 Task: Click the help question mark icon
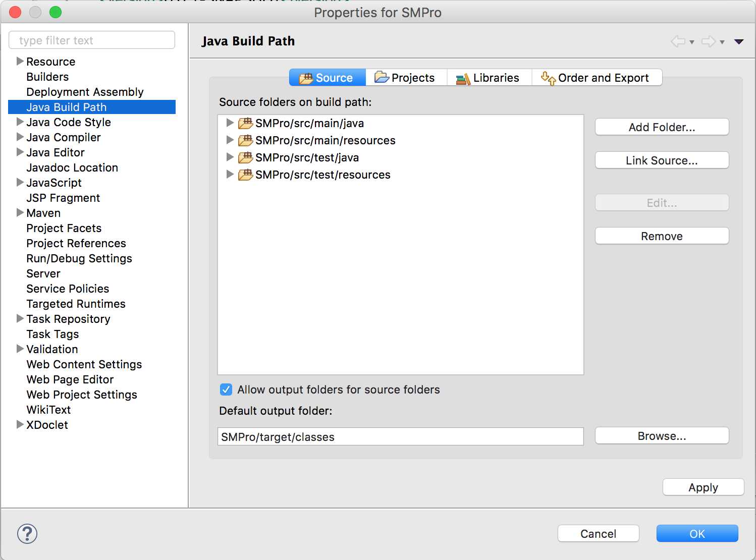coord(27,534)
